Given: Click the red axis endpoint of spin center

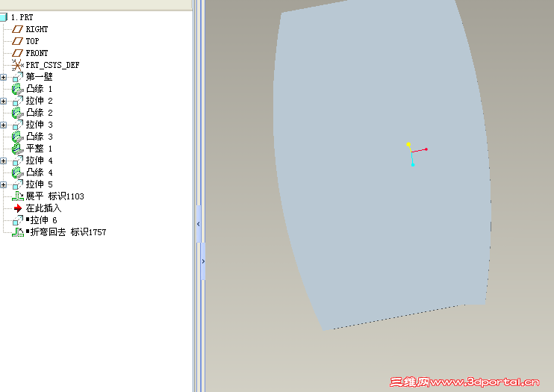Looking at the screenshot, I should pos(426,149).
